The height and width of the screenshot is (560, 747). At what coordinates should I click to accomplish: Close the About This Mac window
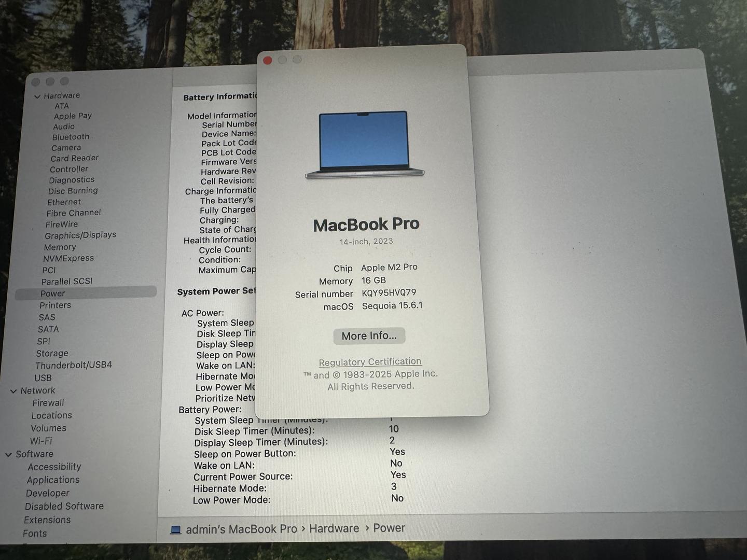coord(268,60)
